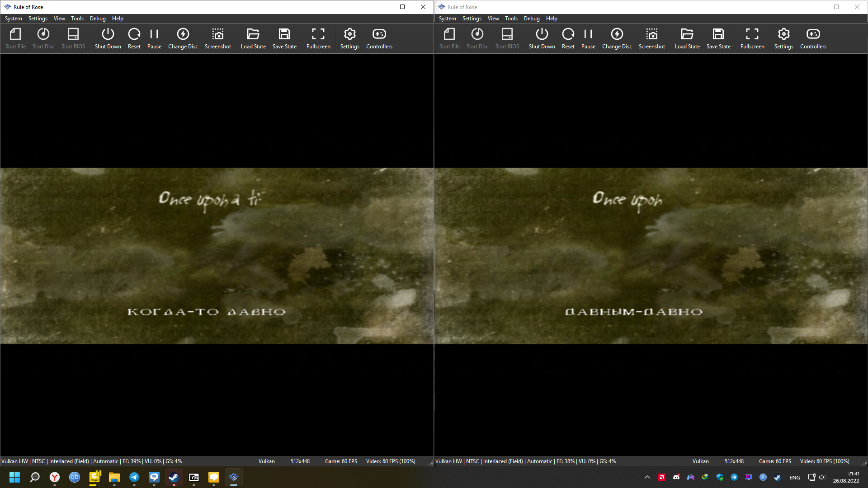Open Settings toolbar icon in right window
This screenshot has width=868, height=488.
pyautogui.click(x=784, y=39)
